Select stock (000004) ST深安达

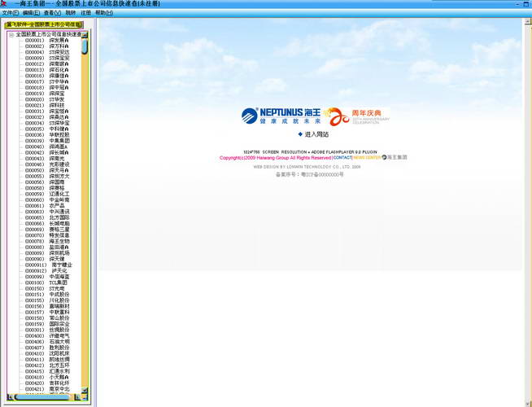click(x=47, y=52)
